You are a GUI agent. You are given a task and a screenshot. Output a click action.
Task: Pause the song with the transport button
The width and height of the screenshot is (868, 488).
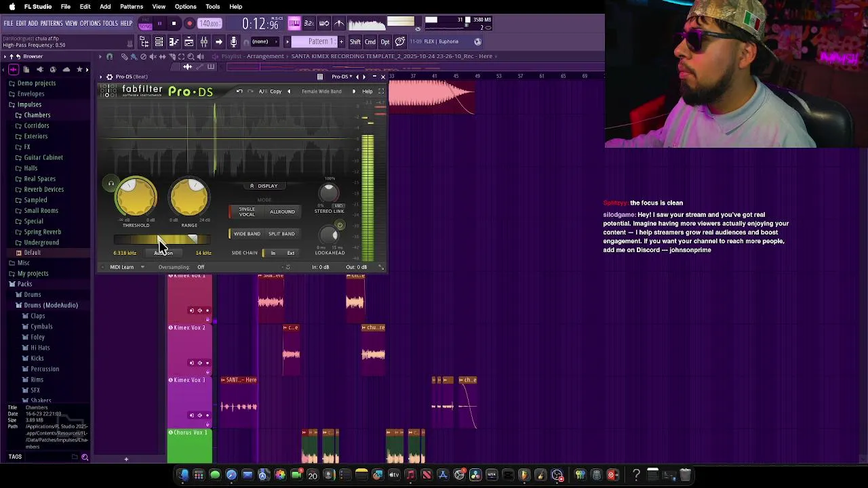coord(159,24)
